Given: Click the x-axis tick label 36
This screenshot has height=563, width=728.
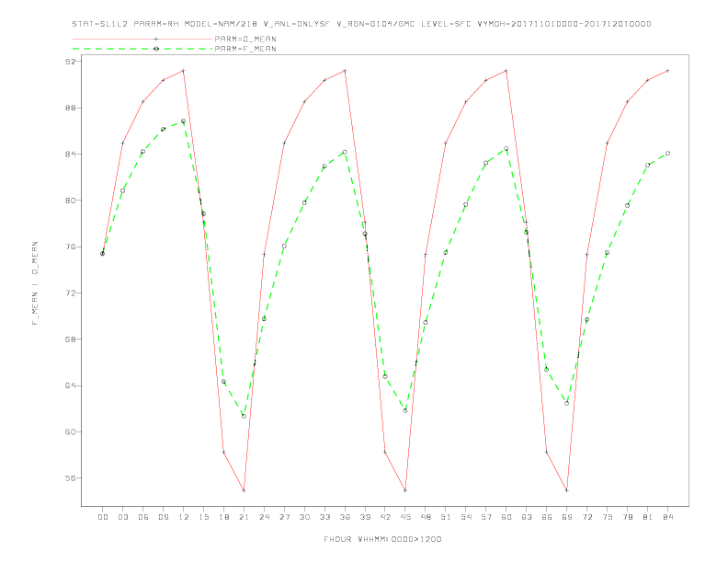Looking at the screenshot, I should pos(345,517).
